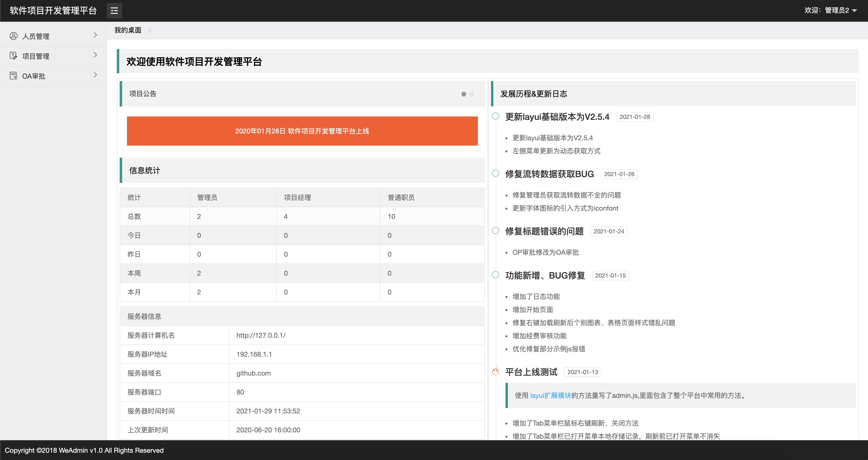This screenshot has height=460, width=868.
Task: Click the 人员管理 user icon
Action: 14,36
